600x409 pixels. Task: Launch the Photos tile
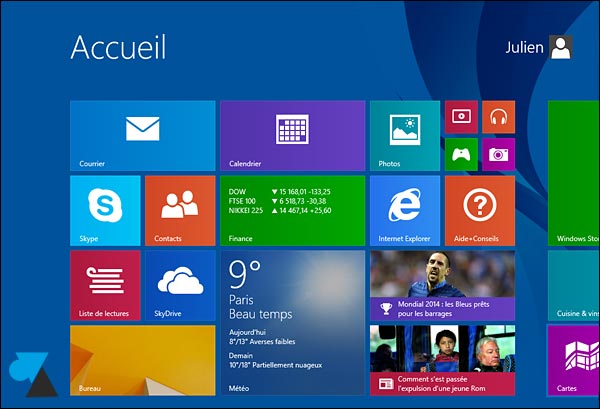coord(405,135)
